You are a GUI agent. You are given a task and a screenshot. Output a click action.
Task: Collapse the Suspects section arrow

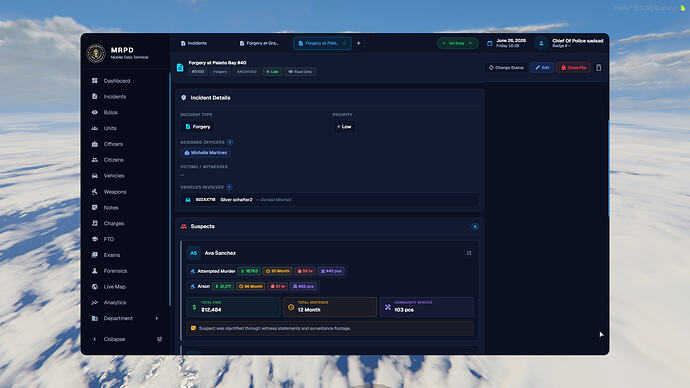[x=475, y=227]
